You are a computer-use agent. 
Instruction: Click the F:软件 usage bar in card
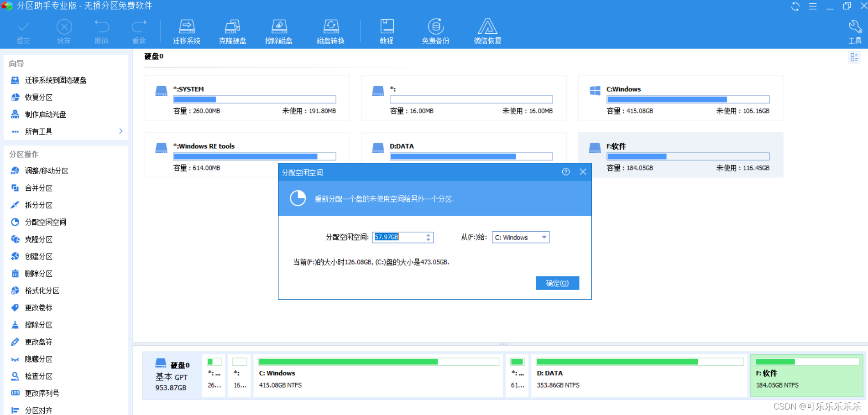point(688,156)
